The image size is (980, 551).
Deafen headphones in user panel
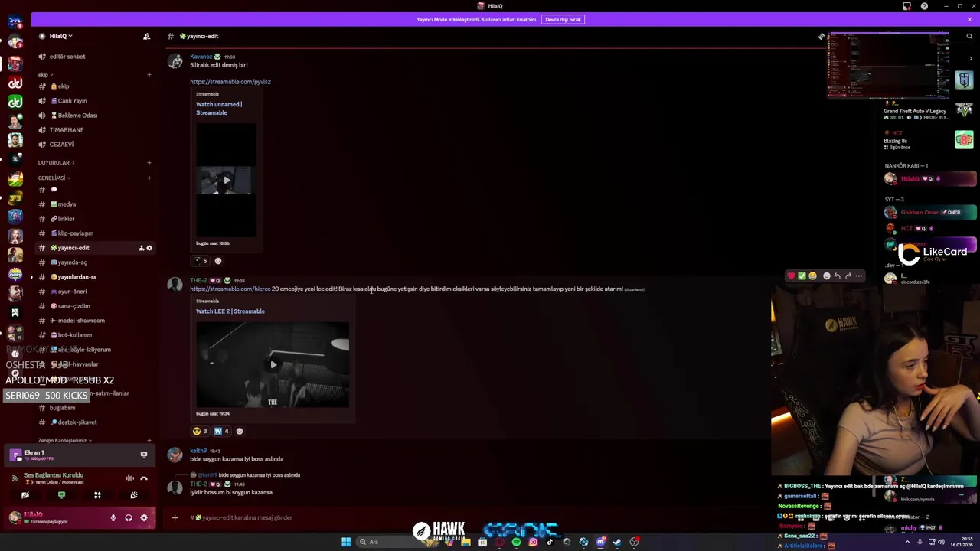click(129, 518)
